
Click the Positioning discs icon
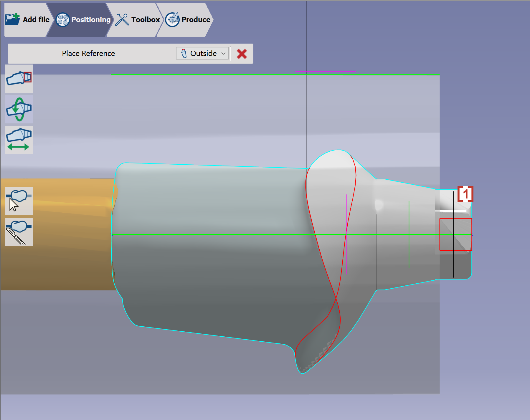tap(62, 20)
